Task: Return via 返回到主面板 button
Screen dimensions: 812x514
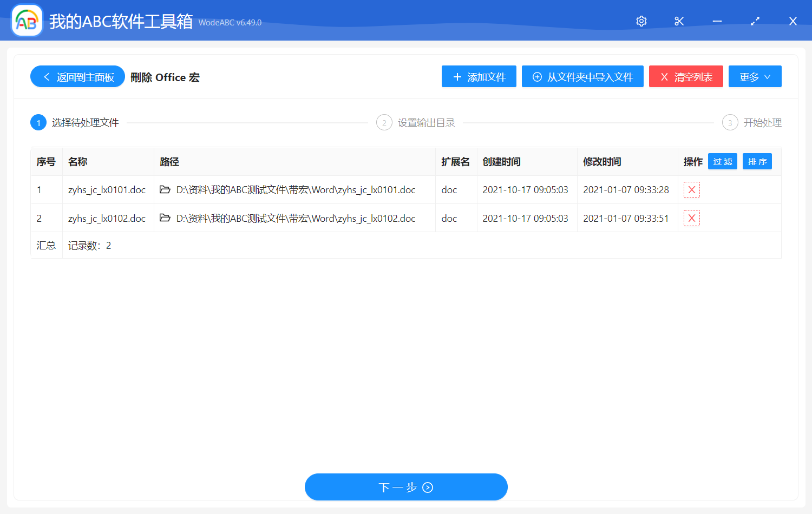Action: (x=77, y=77)
